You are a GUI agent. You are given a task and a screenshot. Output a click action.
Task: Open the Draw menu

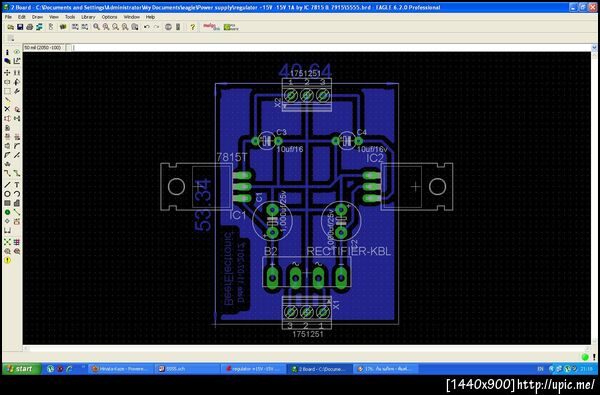pos(37,17)
